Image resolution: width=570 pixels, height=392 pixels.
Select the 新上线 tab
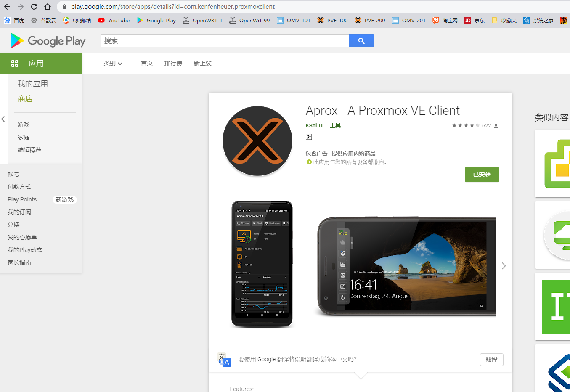[x=203, y=63]
